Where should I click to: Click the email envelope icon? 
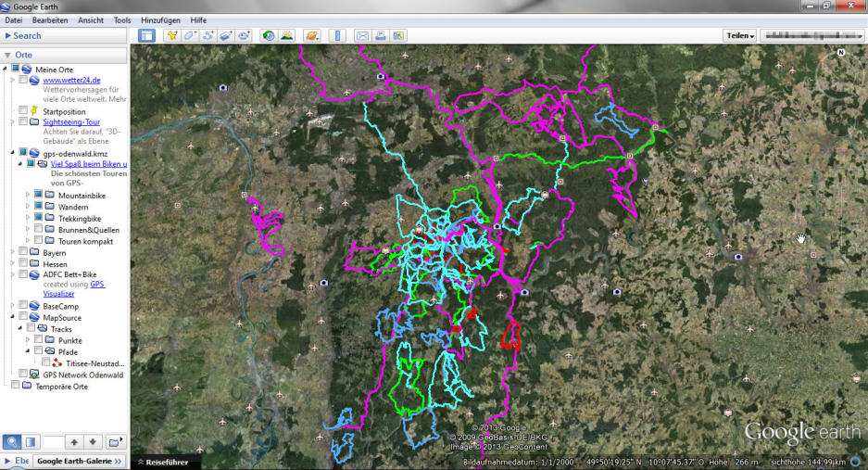click(362, 36)
